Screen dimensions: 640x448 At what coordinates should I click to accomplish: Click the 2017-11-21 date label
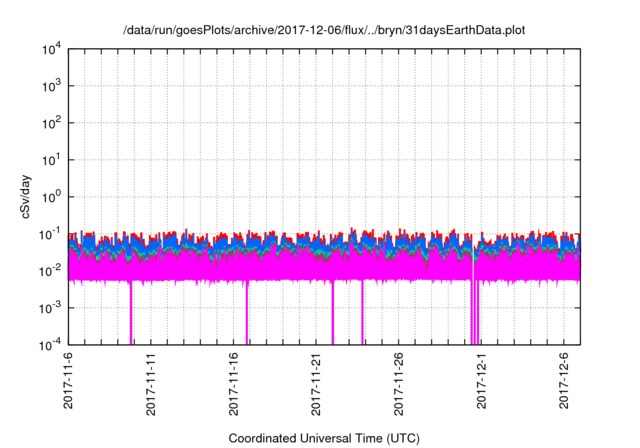[316, 384]
